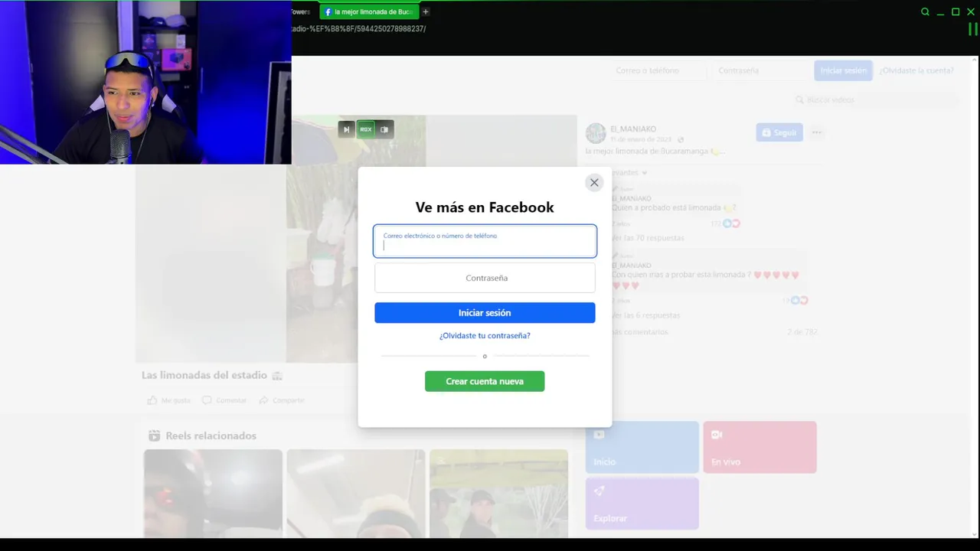Expand Ver las 70 respuestas
This screenshot has width=980, height=551.
click(x=648, y=238)
